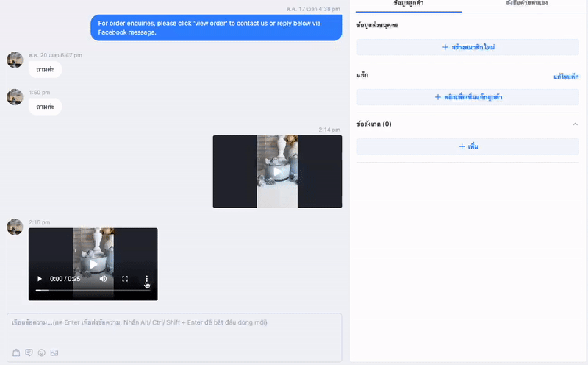Screen dimensions: 588x365
Task: Open the sent video thumbnail at 2:14 pm
Action: point(277,171)
